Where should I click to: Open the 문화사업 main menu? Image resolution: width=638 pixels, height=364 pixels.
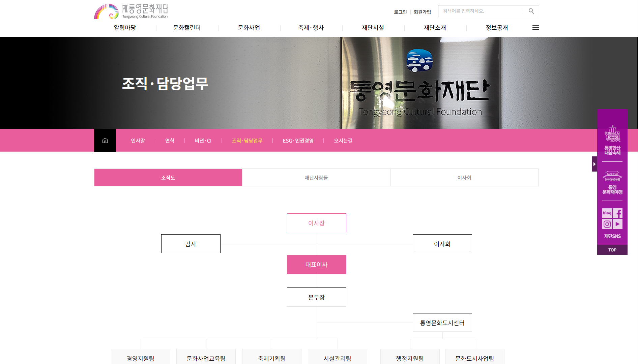[x=249, y=28]
